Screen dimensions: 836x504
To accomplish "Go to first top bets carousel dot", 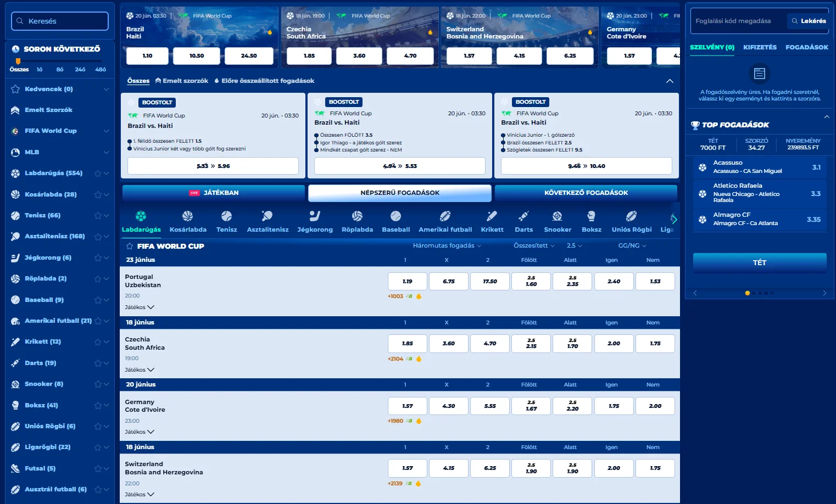I will point(747,293).
